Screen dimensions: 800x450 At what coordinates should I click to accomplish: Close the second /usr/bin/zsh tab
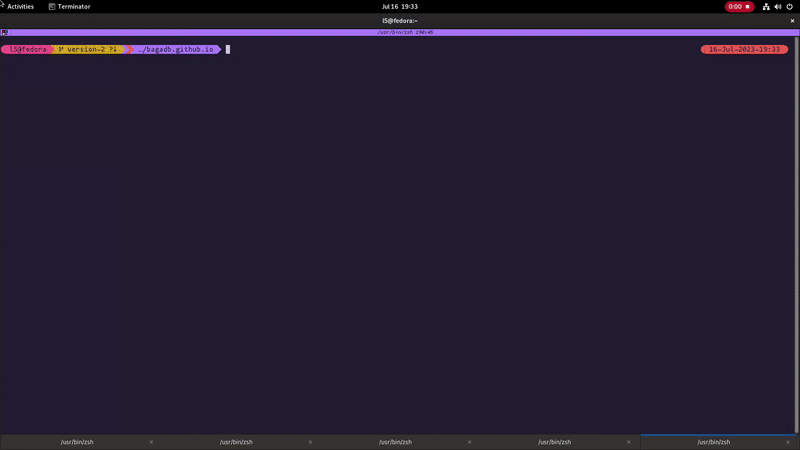coord(310,442)
